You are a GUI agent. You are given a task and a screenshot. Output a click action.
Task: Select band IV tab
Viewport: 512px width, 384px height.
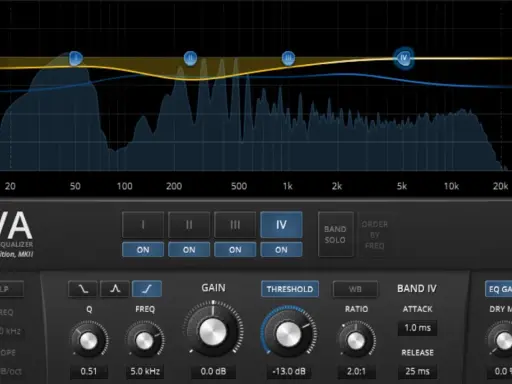281,225
